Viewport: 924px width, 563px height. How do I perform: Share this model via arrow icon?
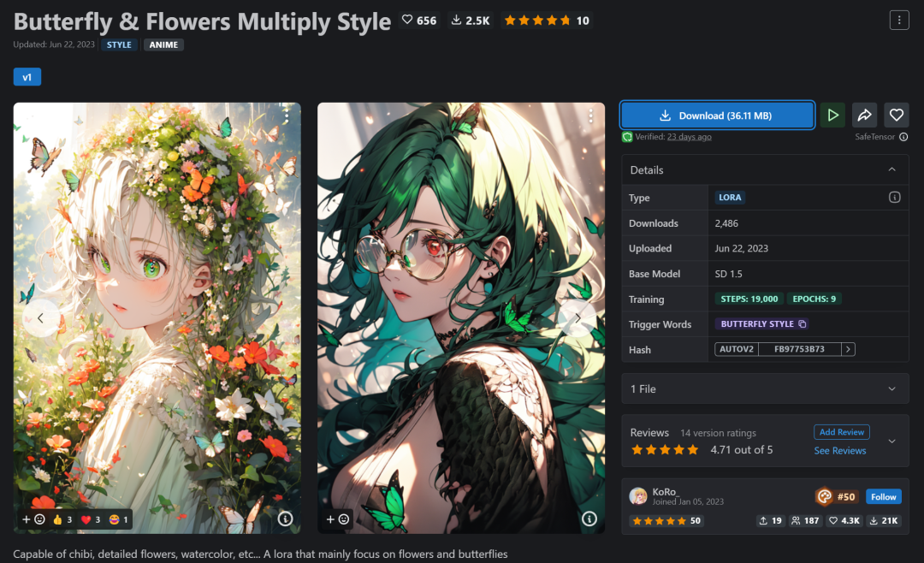(x=864, y=115)
